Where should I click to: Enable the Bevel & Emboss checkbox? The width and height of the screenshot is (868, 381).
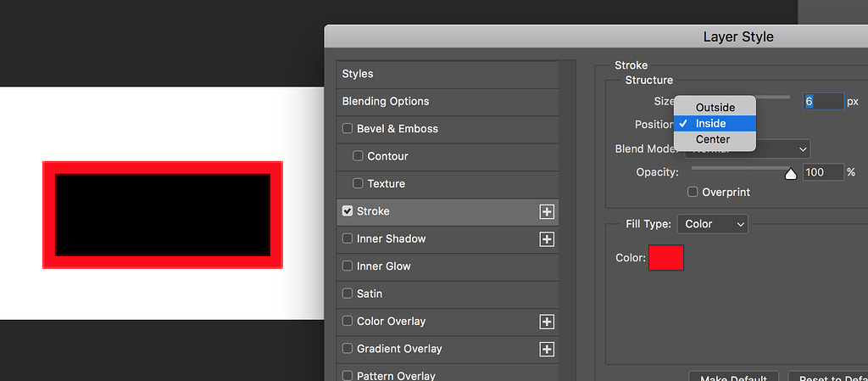(347, 128)
